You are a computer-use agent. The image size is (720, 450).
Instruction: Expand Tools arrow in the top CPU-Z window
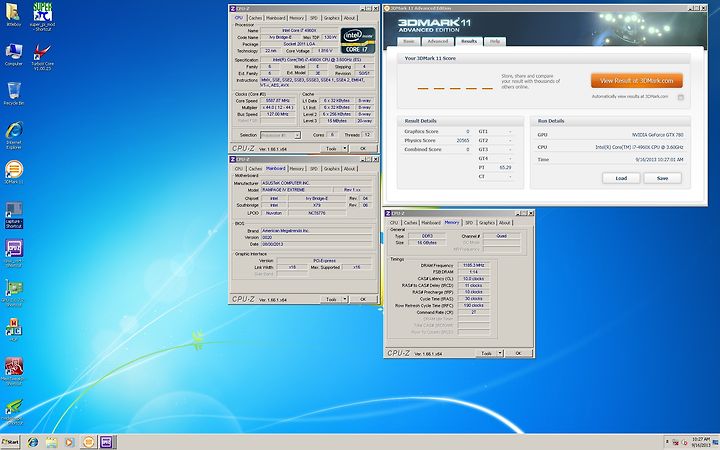tap(345, 148)
